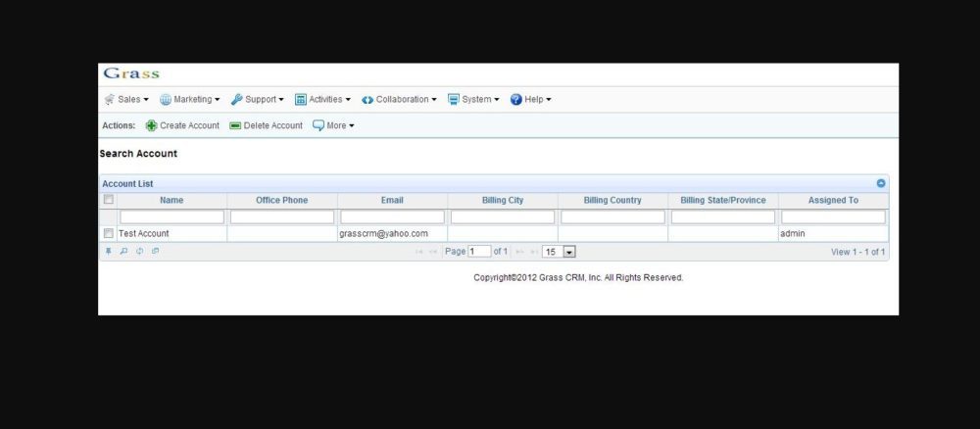Click the Create Account plus icon
980x429 pixels.
pos(151,125)
